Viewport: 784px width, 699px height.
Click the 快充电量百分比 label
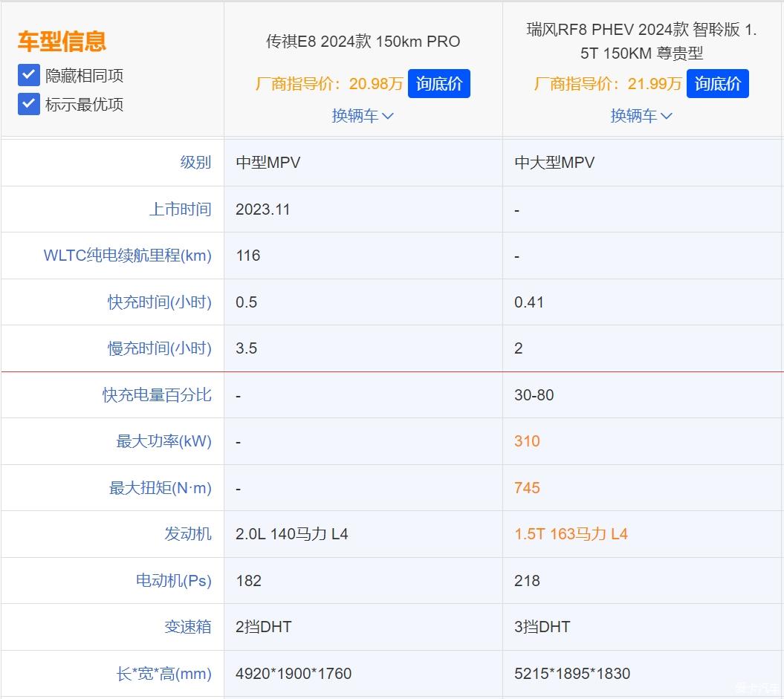coord(157,395)
